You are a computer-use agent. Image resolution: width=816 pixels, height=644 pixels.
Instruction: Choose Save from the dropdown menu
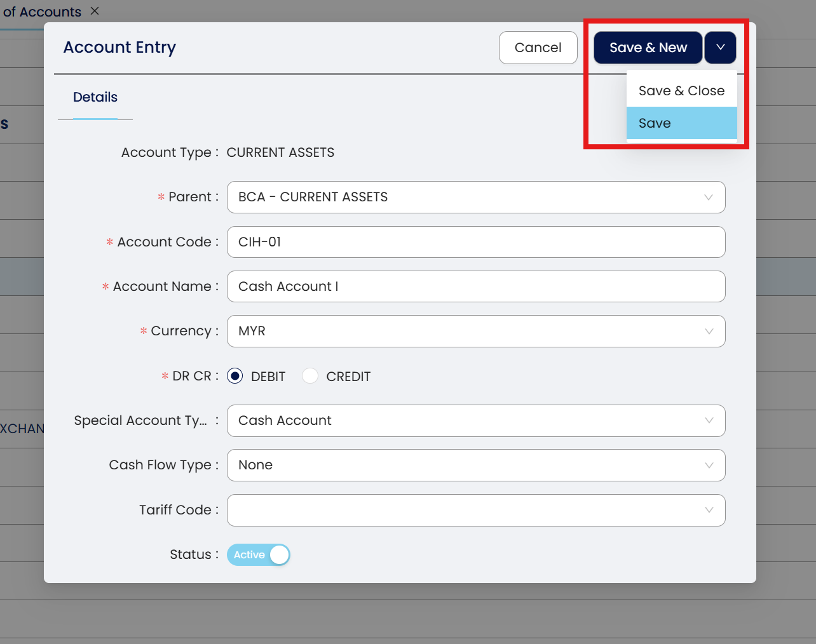pos(681,123)
